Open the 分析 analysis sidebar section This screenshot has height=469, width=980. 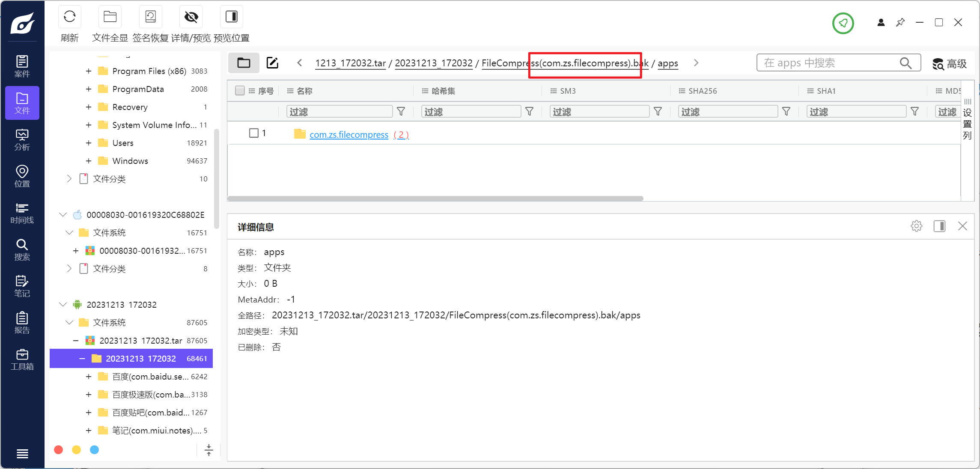(x=22, y=140)
